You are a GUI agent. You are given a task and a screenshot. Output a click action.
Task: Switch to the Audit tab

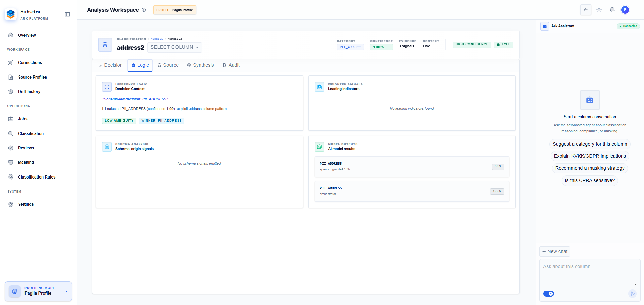point(231,65)
